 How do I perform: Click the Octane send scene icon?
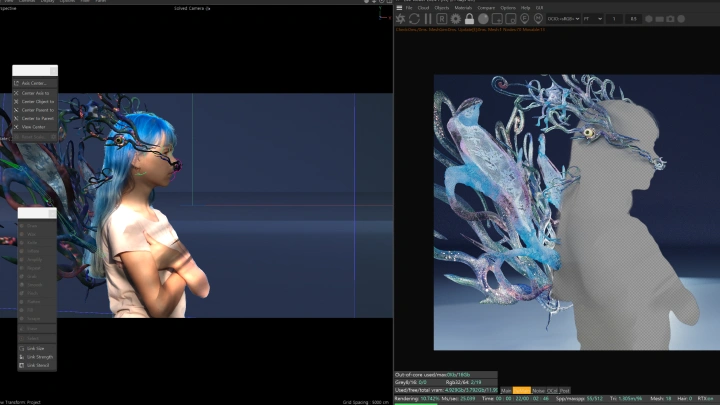[x=401, y=19]
